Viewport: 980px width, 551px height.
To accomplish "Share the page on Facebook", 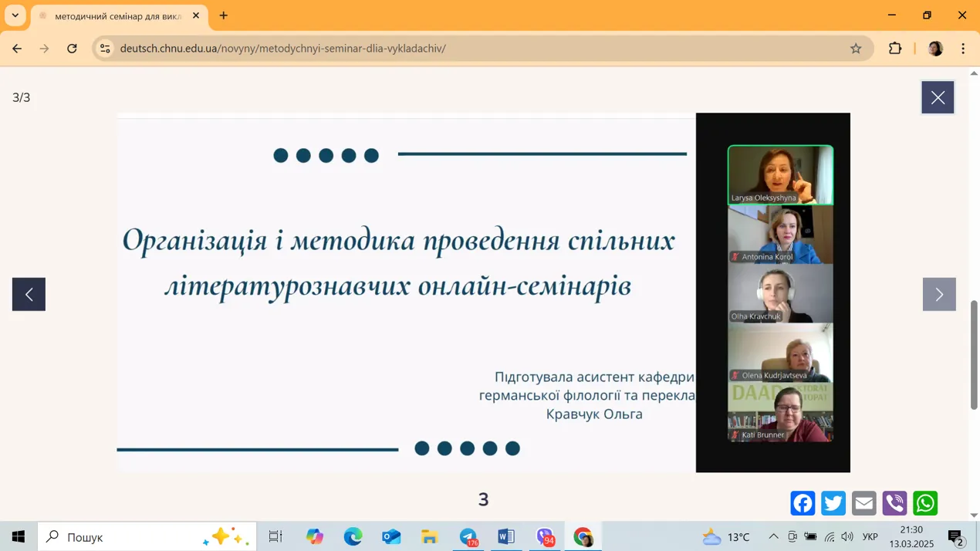I will [803, 503].
